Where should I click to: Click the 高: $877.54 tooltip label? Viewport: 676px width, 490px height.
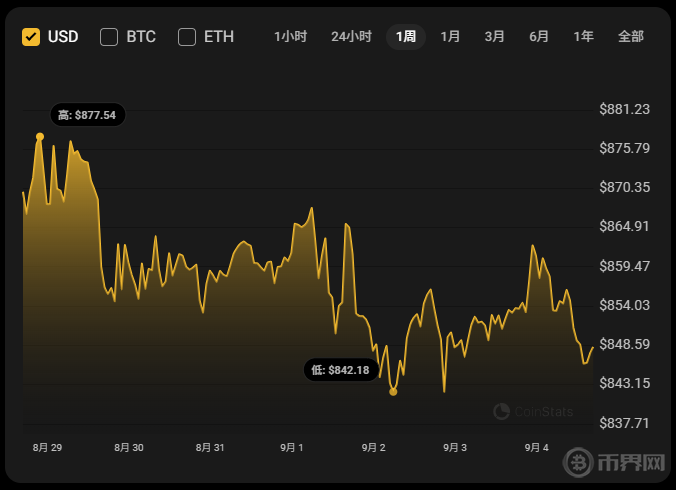[87, 115]
